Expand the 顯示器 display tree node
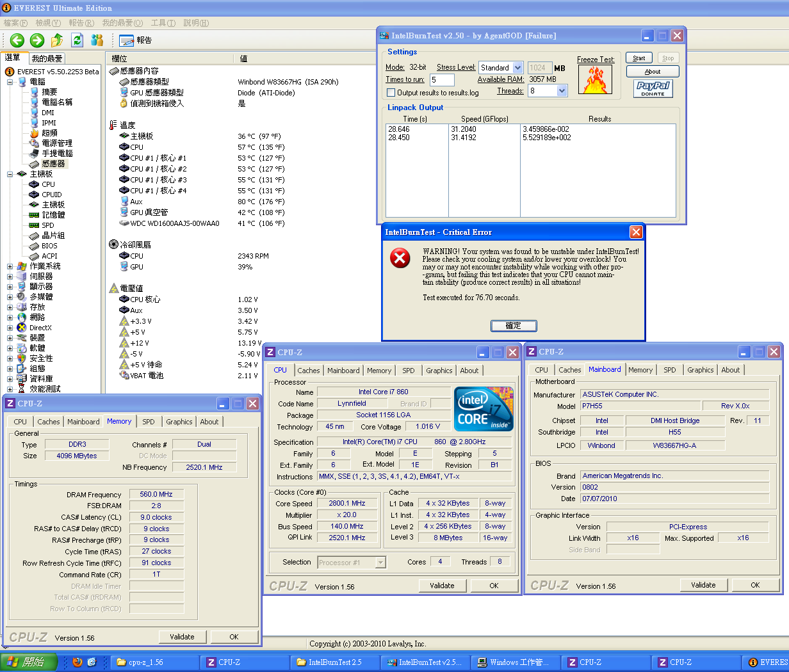This screenshot has width=789, height=672. [10, 287]
